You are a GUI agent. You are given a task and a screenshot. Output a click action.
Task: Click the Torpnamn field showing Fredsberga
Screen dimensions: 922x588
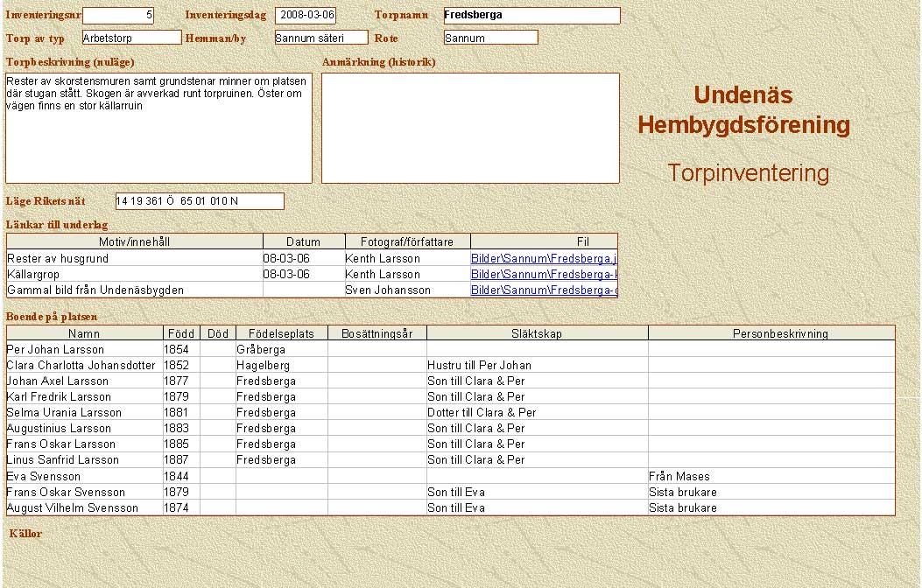point(531,16)
